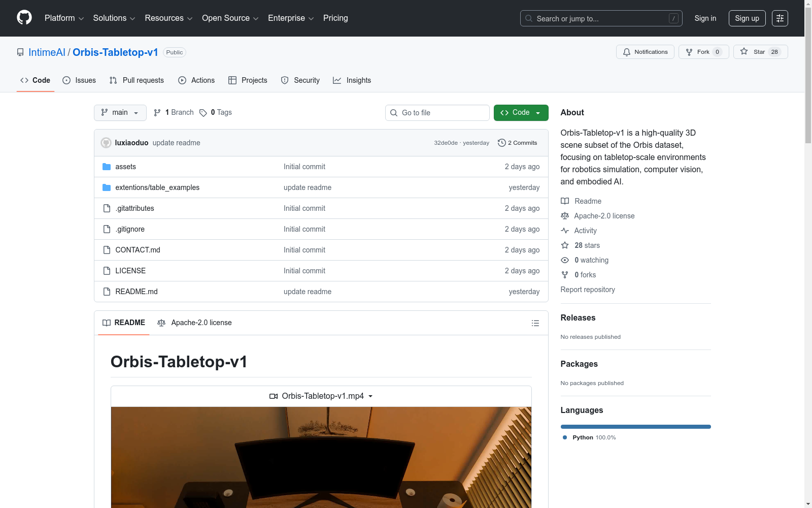812x508 pixels.
Task: Click the README.md file icon
Action: 107,292
